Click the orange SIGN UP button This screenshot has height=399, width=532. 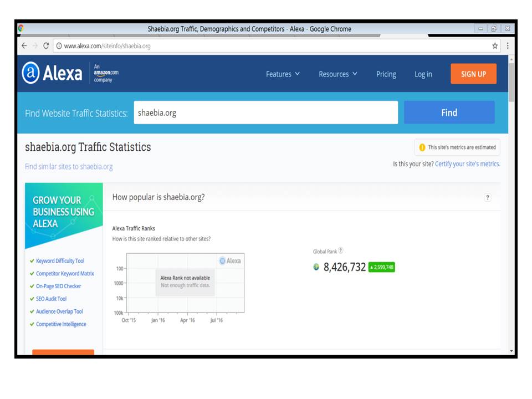(x=473, y=74)
